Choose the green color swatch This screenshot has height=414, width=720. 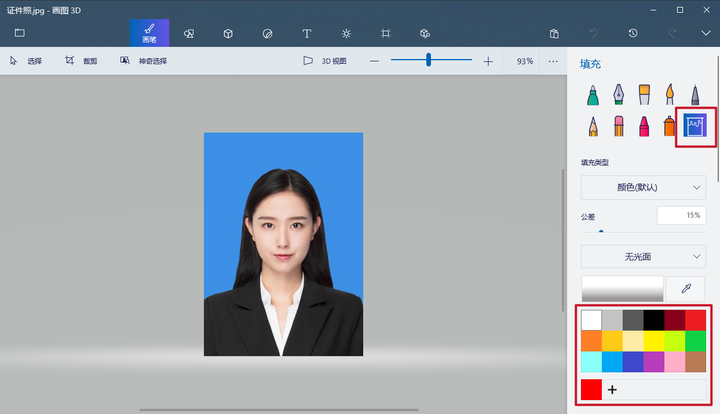[x=696, y=341]
